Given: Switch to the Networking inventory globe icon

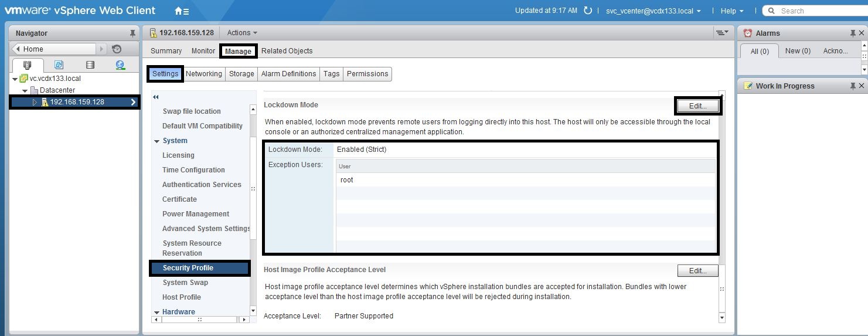Looking at the screenshot, I should 120,65.
